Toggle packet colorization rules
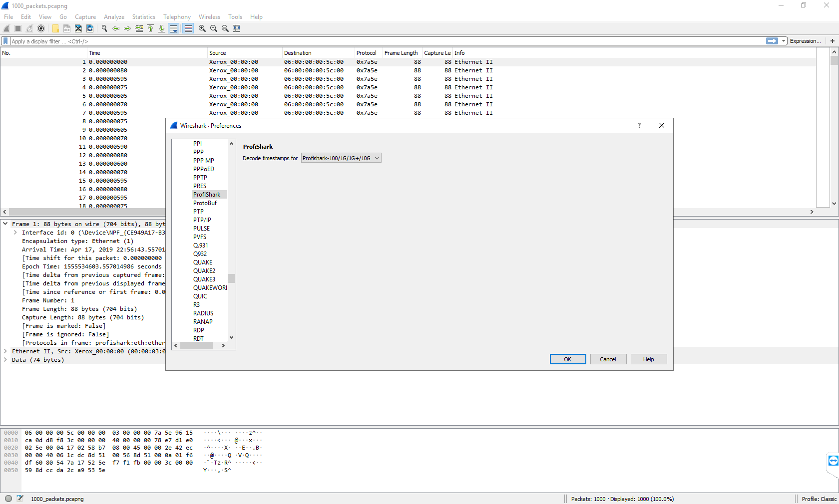Viewport: 839px width, 504px height. [x=188, y=28]
